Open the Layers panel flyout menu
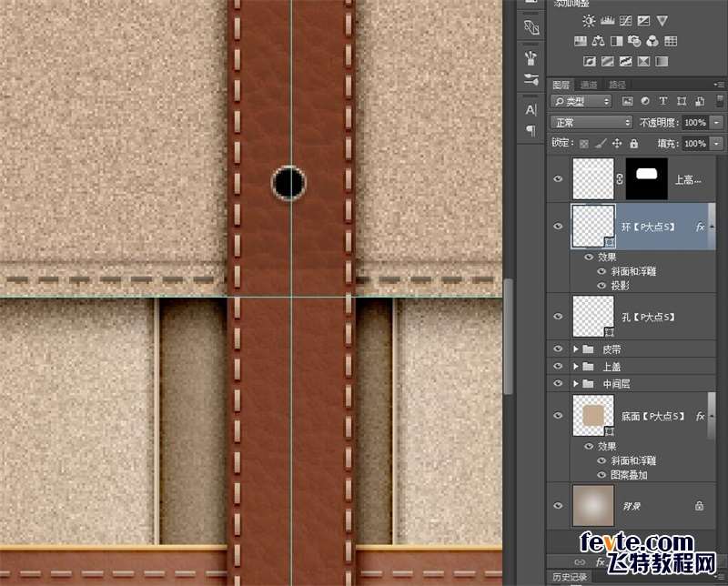Screen dimensions: 728x586 click(x=719, y=85)
